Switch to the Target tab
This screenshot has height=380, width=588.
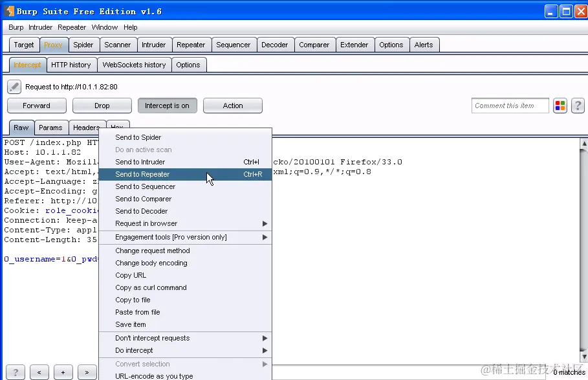coord(24,45)
